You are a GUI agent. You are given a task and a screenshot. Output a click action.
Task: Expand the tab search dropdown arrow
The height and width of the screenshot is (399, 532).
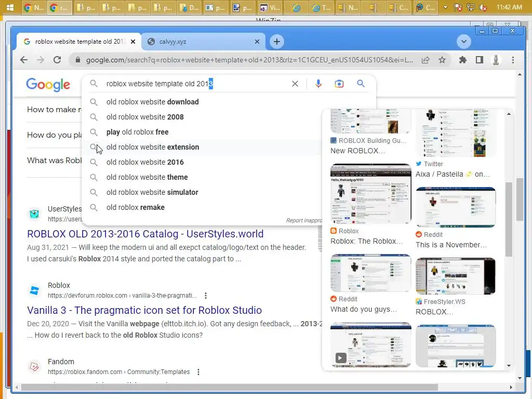[463, 42]
